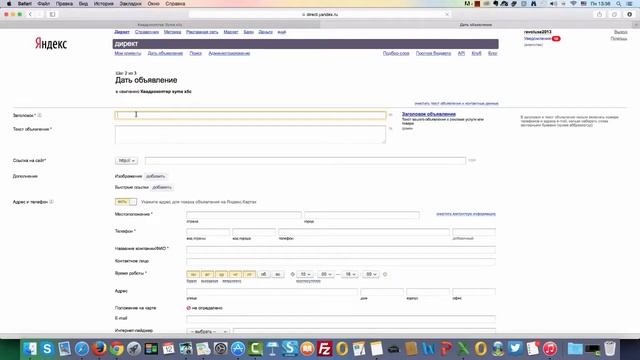Screen dimensions: 640x360
Task: Click Safari back navigation arrow
Action: tap(30, 14)
